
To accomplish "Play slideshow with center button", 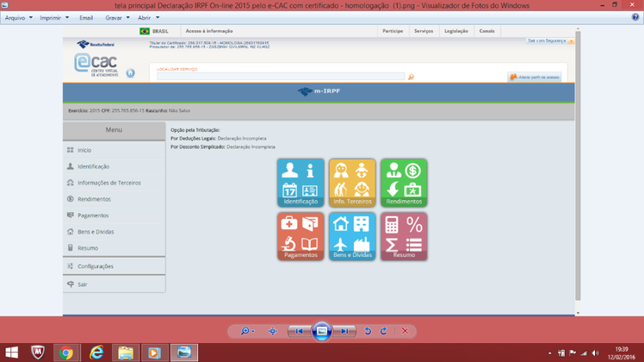I will pos(321,331).
